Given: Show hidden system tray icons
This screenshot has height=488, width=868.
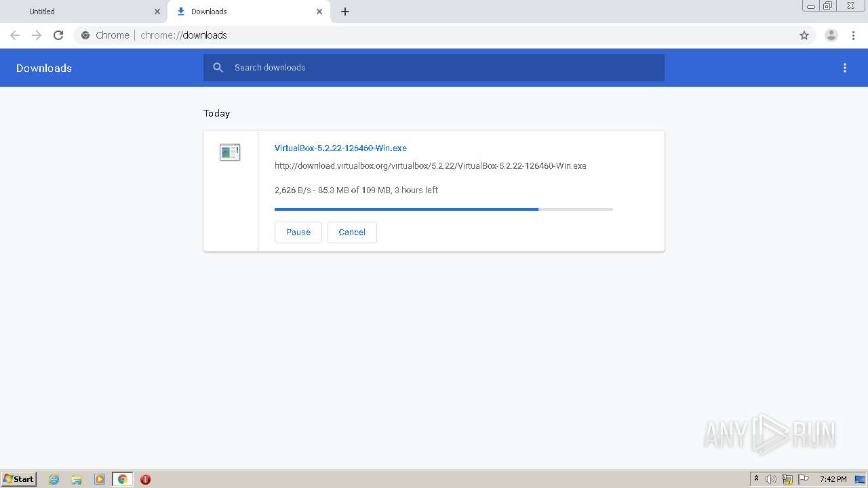Looking at the screenshot, I should point(757,479).
